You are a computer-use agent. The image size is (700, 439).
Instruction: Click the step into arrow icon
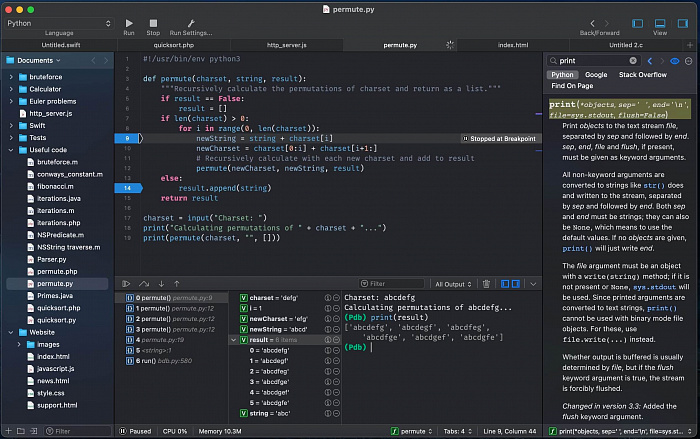tap(161, 284)
